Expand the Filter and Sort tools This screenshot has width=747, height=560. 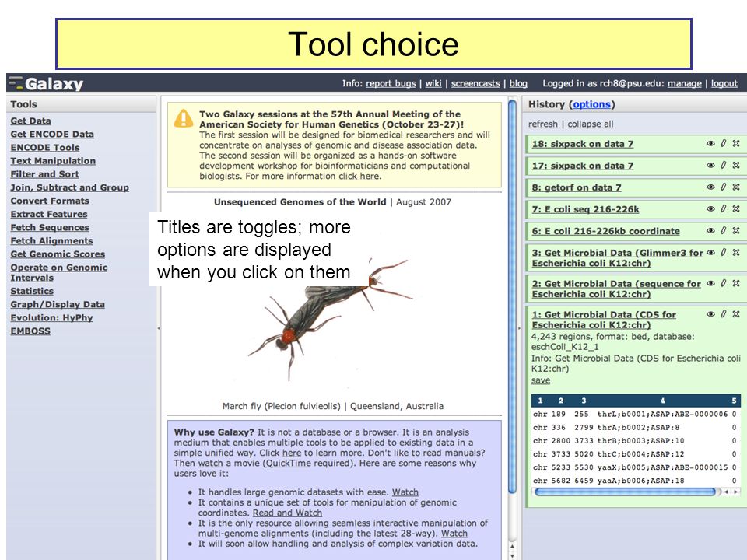tap(45, 174)
